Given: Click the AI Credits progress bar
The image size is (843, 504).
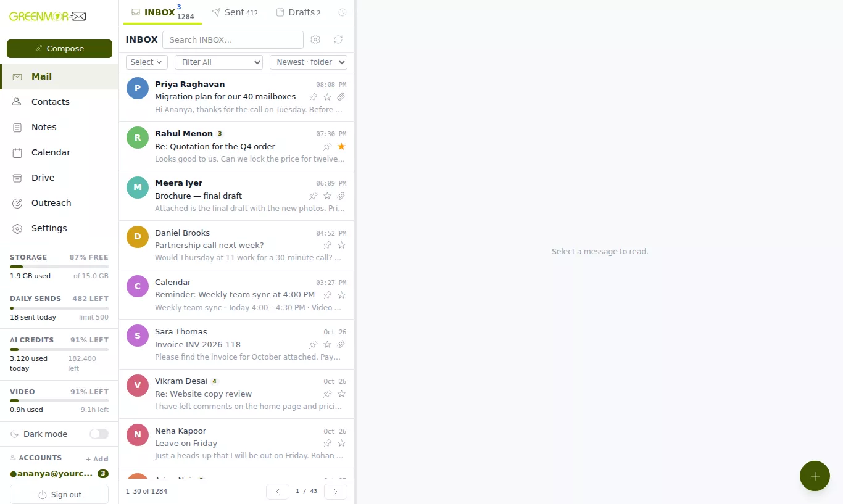Looking at the screenshot, I should coord(59,349).
